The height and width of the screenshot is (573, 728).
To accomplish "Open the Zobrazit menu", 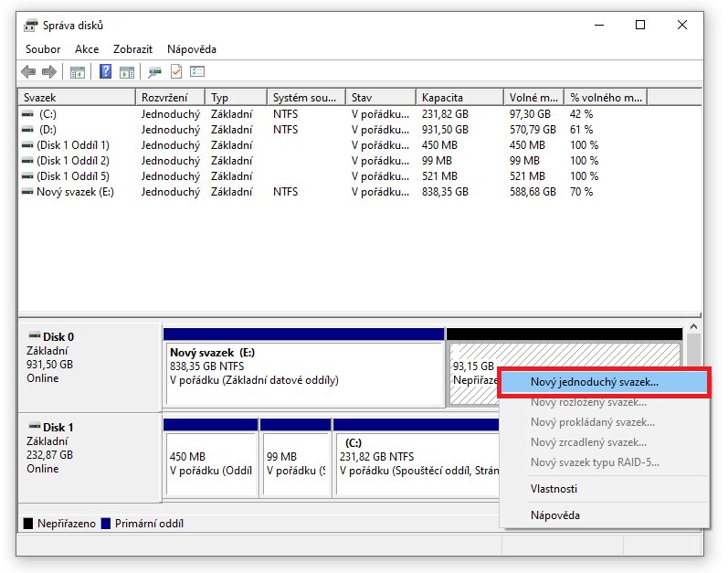I will click(132, 49).
